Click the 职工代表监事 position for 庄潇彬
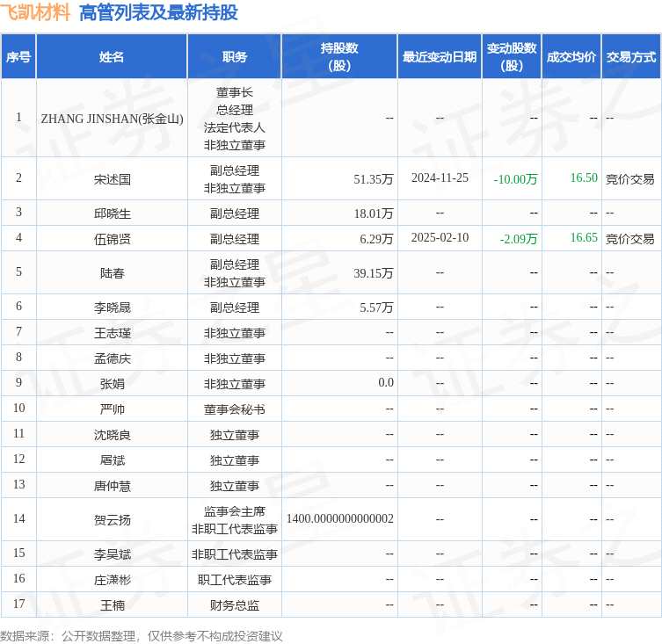This screenshot has width=662, height=644. (235, 580)
